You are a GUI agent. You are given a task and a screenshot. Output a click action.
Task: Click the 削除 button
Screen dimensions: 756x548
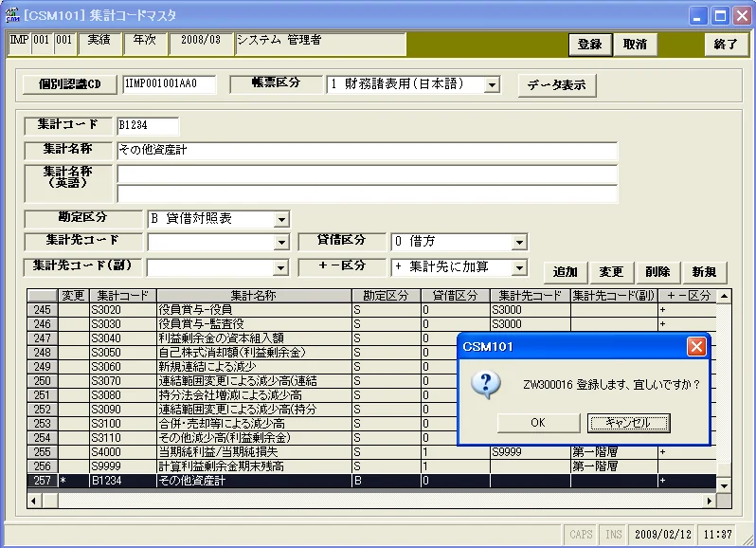pos(657,272)
